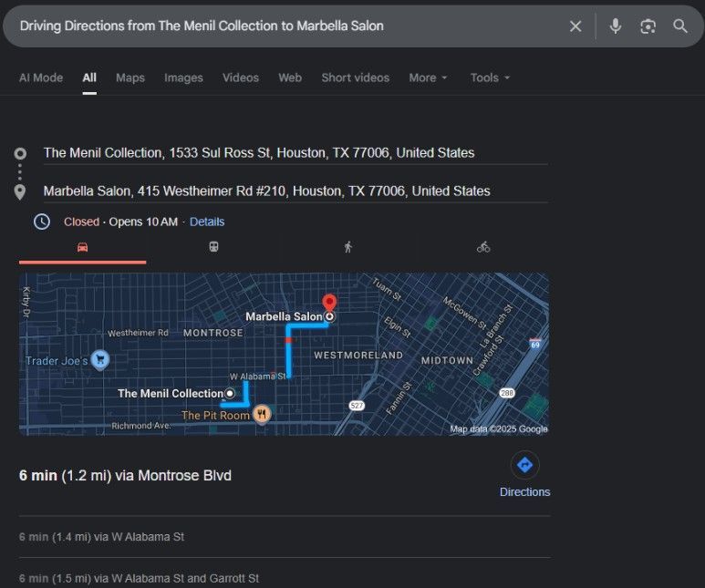Click the WESTMORELAND label on map
Screen dimensions: 705x588
coord(358,356)
